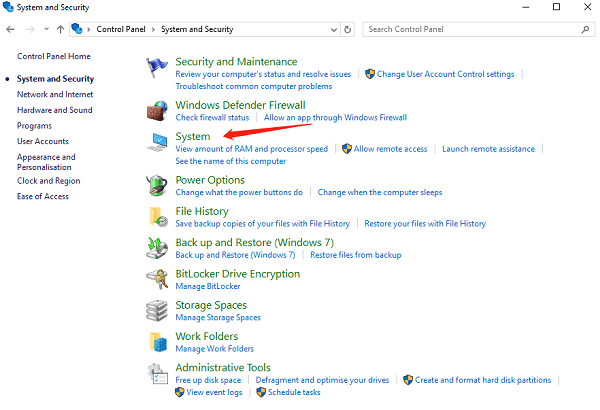Expand the chevron after Control Panel breadcrumb

(x=153, y=29)
